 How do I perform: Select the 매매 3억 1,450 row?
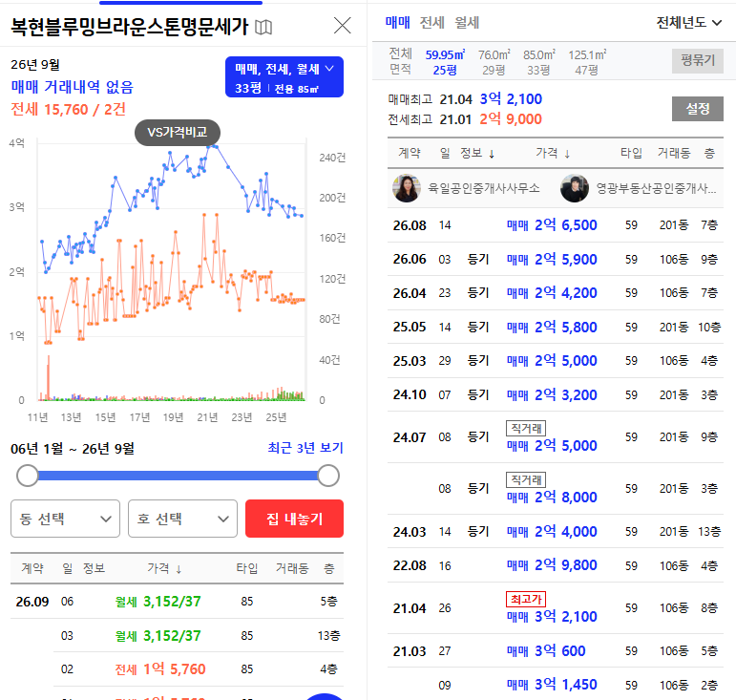(x=556, y=685)
